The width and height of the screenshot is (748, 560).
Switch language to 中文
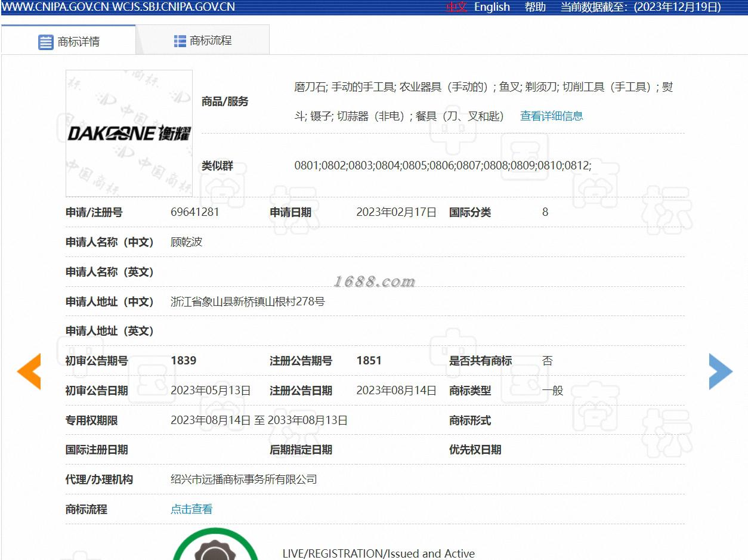pos(456,7)
